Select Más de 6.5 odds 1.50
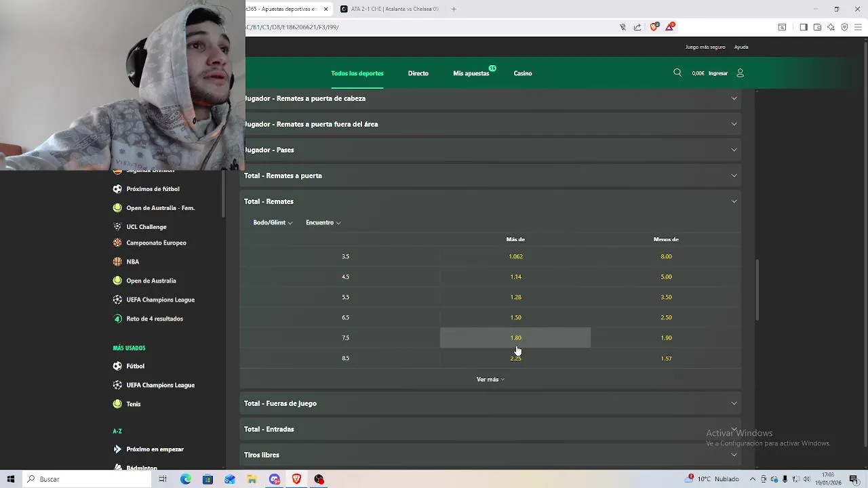This screenshot has width=868, height=488. click(x=515, y=317)
